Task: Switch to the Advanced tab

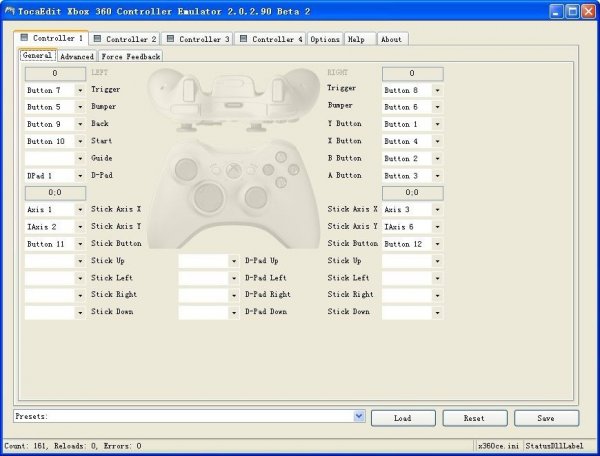Action: [x=77, y=57]
